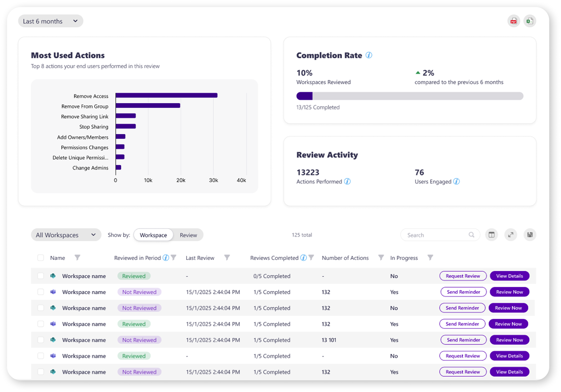Open the Last 6 months dropdown

51,21
